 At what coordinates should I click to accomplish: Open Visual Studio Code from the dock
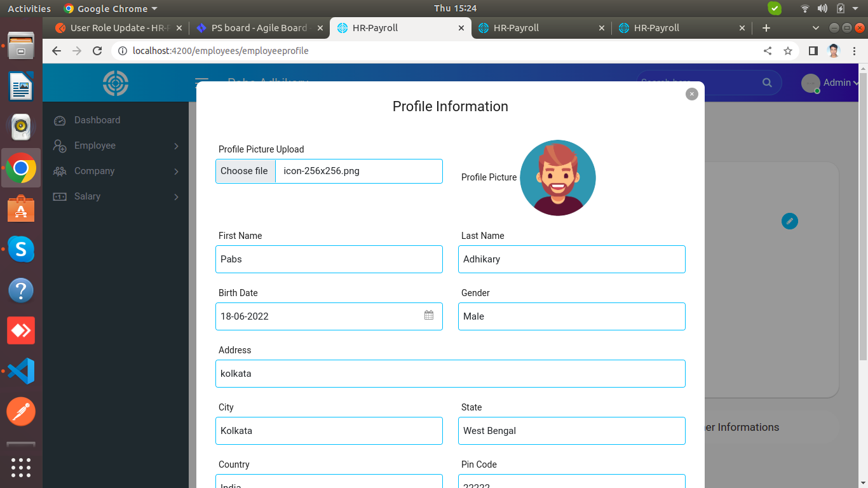coord(21,371)
